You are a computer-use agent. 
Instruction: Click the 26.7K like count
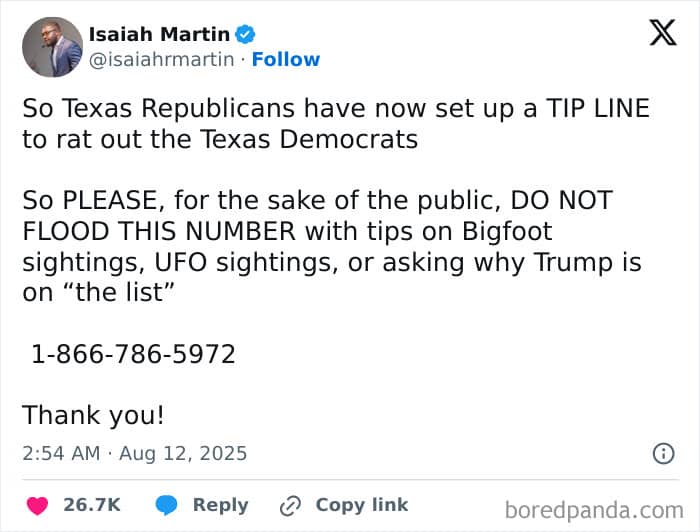tap(92, 505)
